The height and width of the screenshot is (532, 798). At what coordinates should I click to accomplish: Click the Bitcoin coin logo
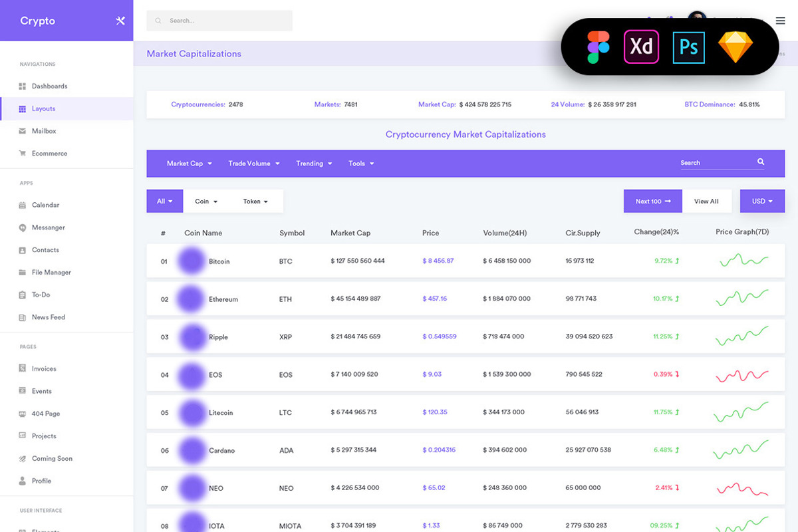pos(191,261)
